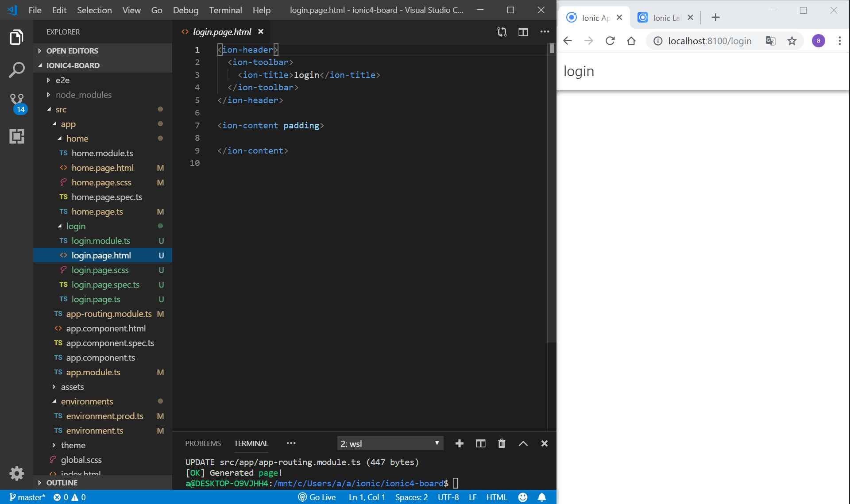Viewport: 850px width, 504px height.
Task: Split the editor to the right
Action: [x=523, y=32]
